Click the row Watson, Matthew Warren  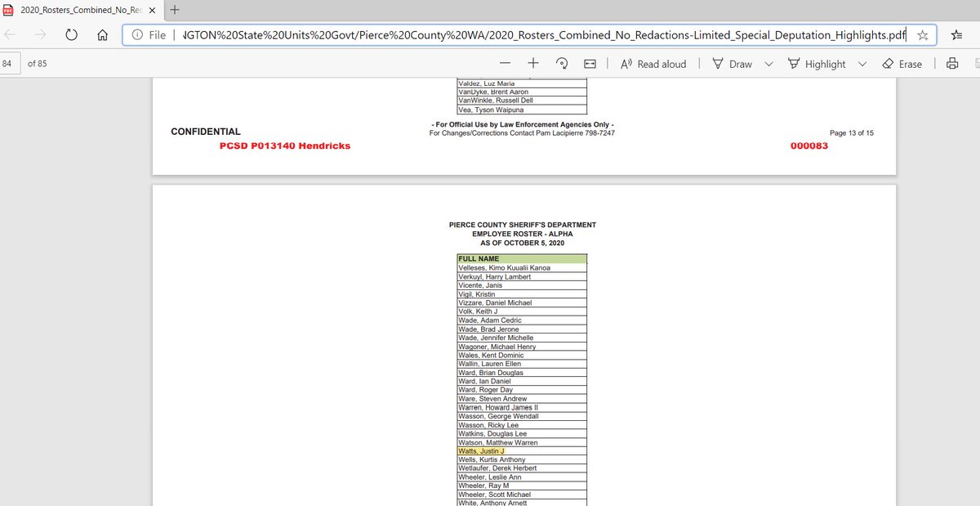click(x=522, y=442)
